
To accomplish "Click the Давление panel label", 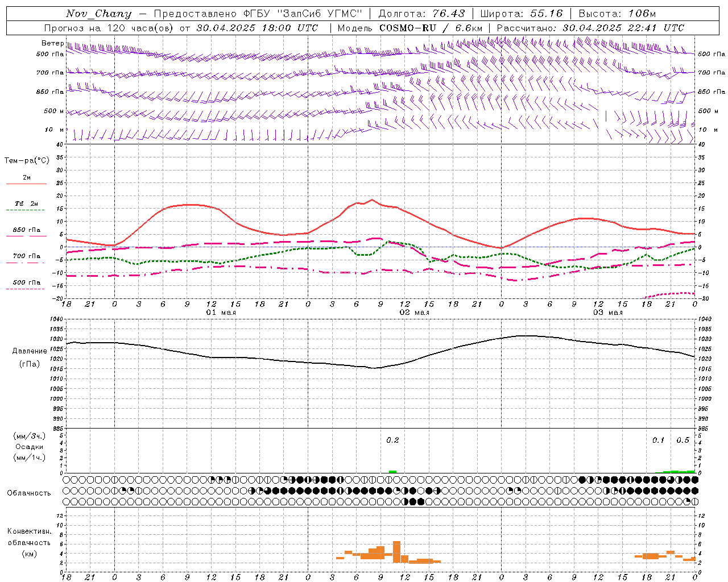I will click(30, 351).
